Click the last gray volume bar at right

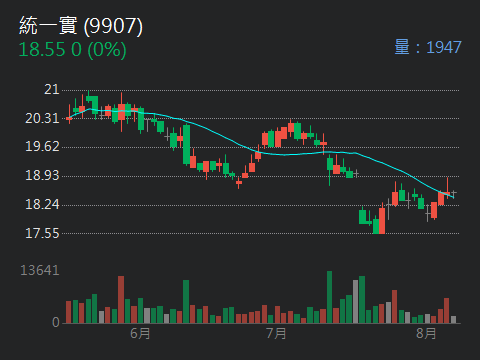coord(453,320)
